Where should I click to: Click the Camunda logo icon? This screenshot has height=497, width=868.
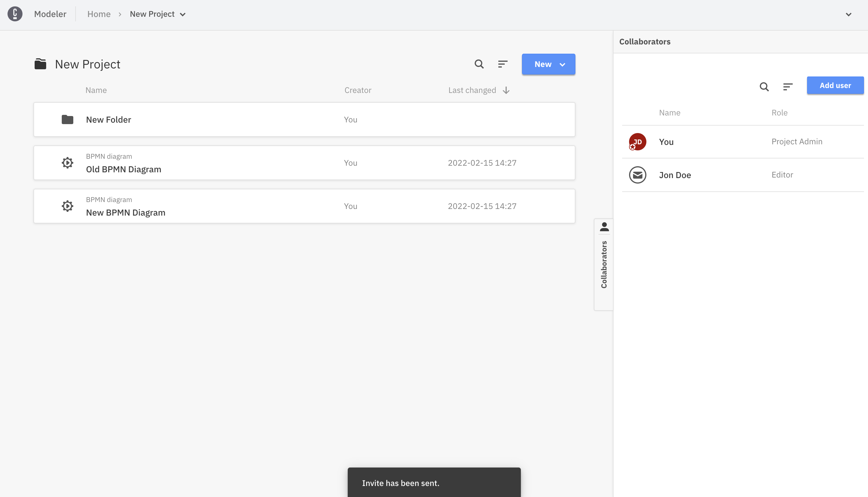(x=15, y=14)
